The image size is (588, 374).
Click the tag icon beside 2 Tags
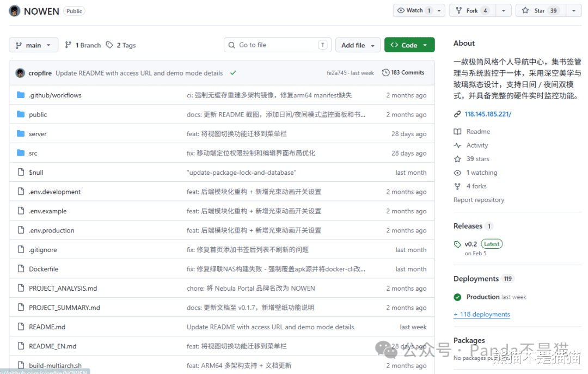(109, 45)
